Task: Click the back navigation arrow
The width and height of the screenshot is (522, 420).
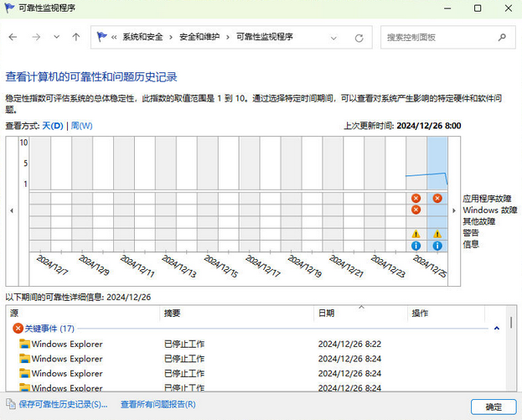Action: click(x=13, y=38)
